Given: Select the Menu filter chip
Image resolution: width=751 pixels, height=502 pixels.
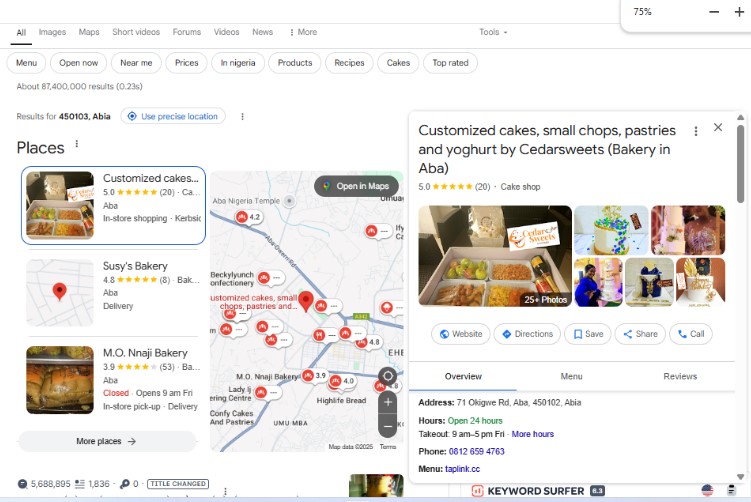Looking at the screenshot, I should [26, 63].
